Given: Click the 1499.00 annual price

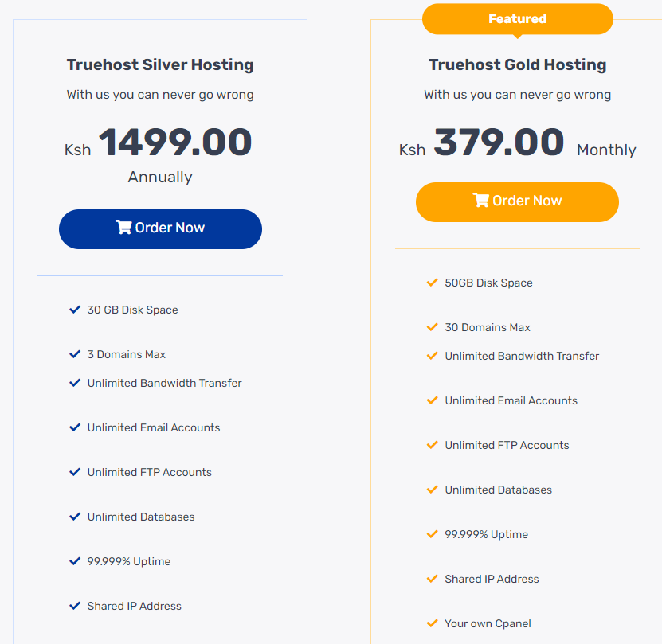Looking at the screenshot, I should coord(174,143).
